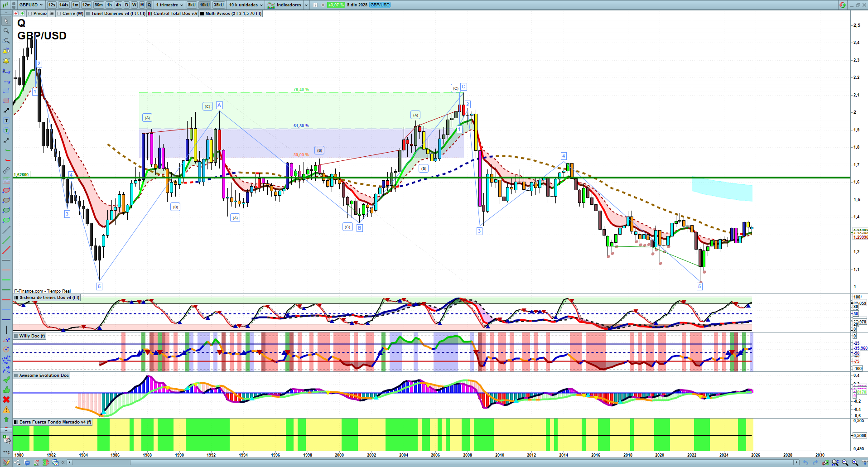Screen dimensions: 868x467
Task: Toggle Tunel Domenec v4 indicator visibility
Action: coord(88,14)
